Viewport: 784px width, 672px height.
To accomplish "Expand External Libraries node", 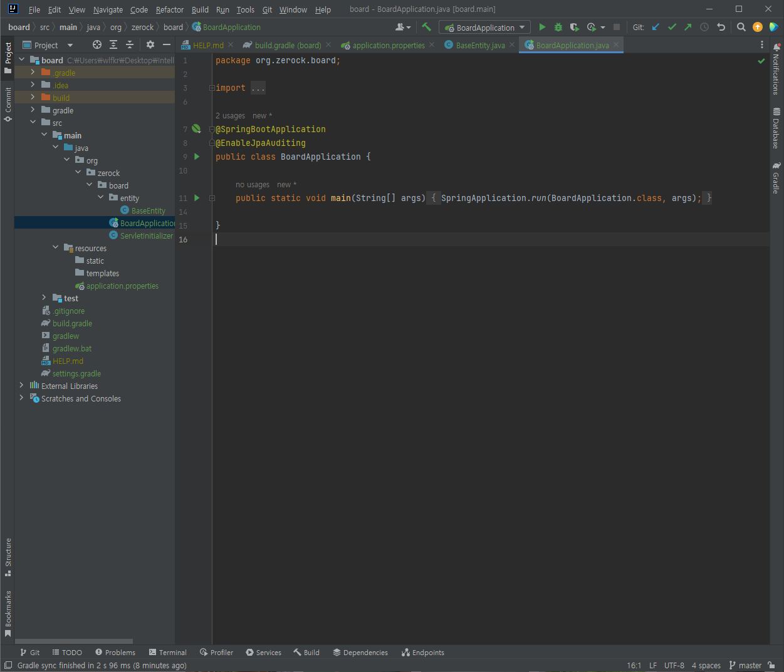I will [x=21, y=386].
